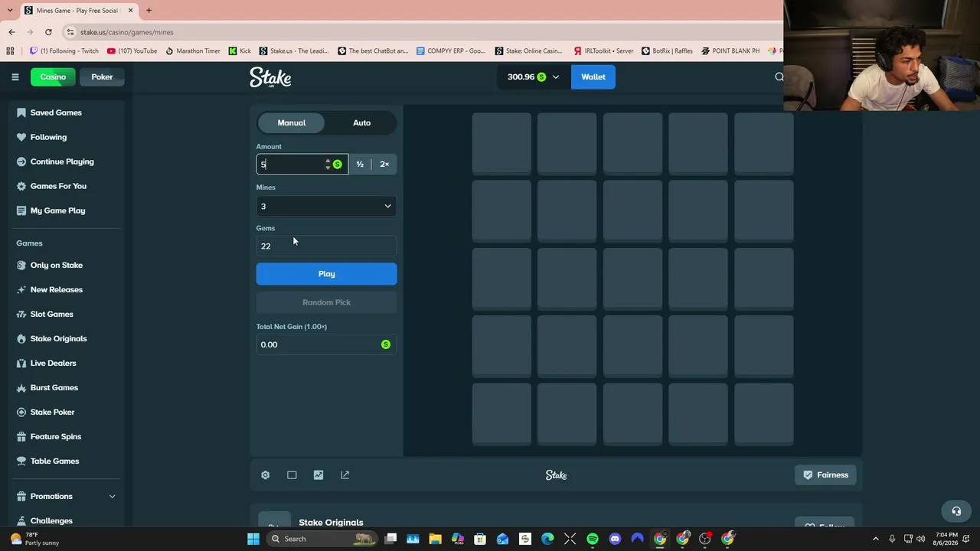Halve the bet amount with ½

point(360,164)
